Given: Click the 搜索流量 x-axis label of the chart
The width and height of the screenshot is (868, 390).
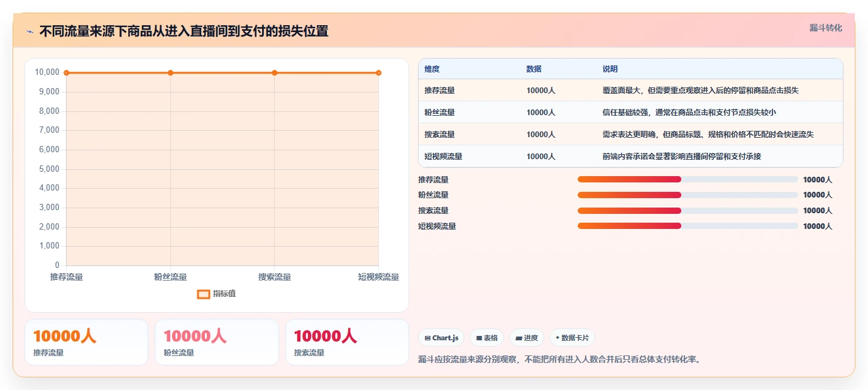Looking at the screenshot, I should point(275,277).
